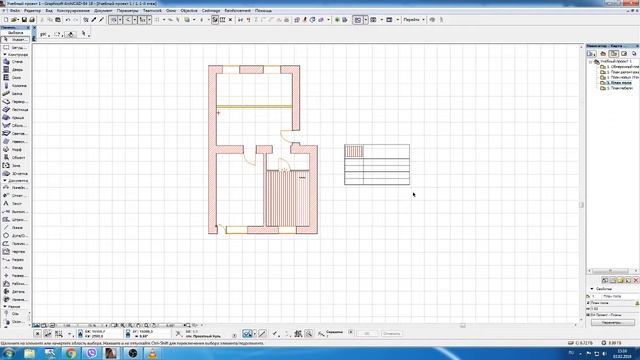Select the План мебели view in Navigator
The width and height of the screenshot is (640, 360).
coord(617,88)
